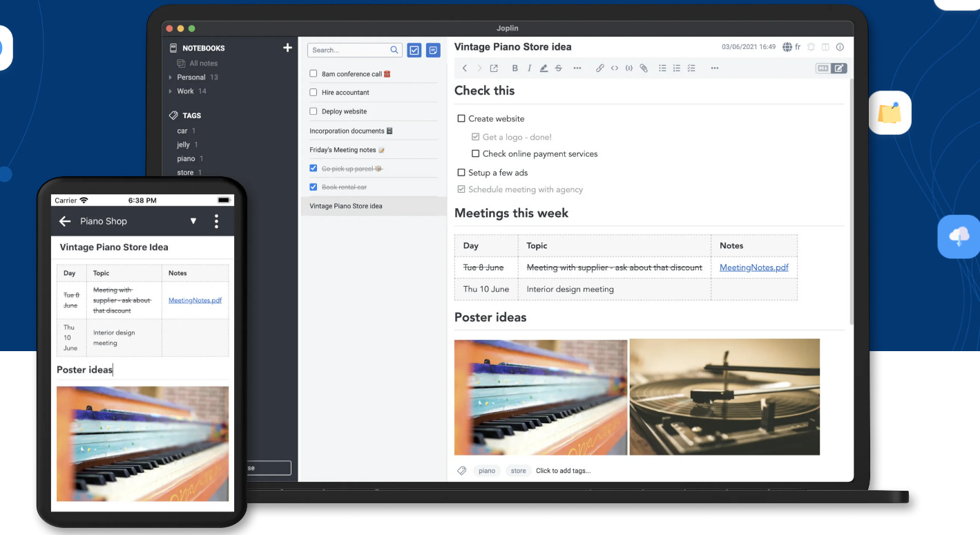Insert a checkbox list
980x535 pixels.
pos(691,68)
